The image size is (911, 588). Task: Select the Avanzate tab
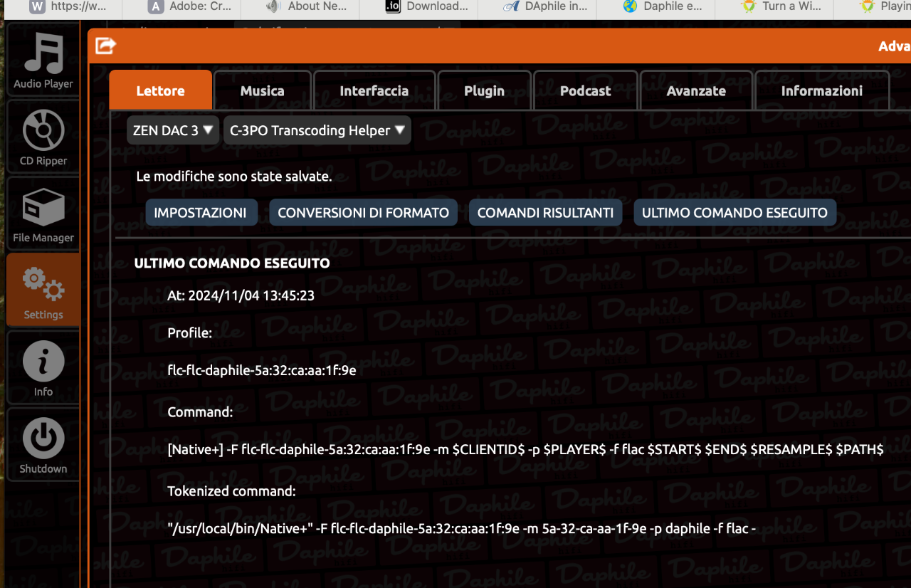point(696,90)
